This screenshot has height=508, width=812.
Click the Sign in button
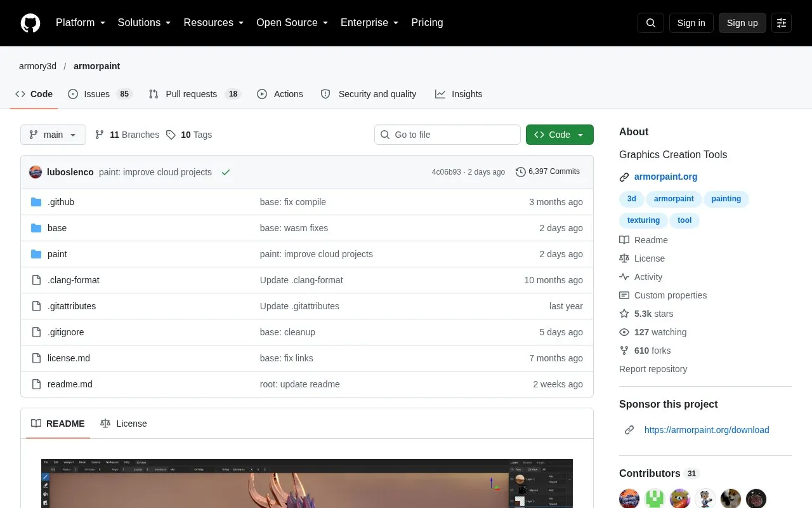tap(691, 23)
